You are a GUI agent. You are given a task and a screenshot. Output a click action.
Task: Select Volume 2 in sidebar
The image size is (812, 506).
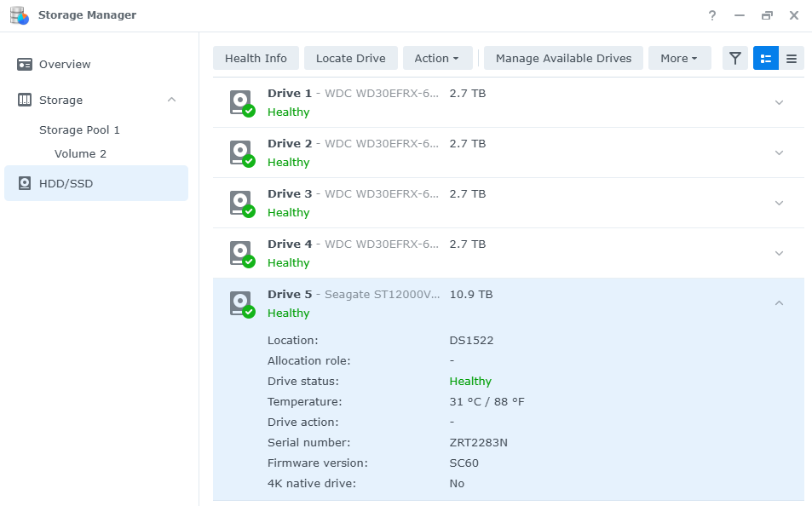pyautogui.click(x=80, y=154)
